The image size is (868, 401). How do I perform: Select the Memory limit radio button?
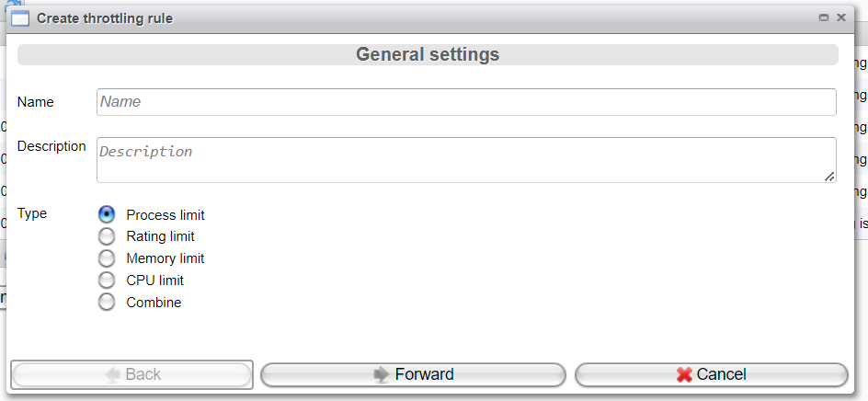point(107,258)
